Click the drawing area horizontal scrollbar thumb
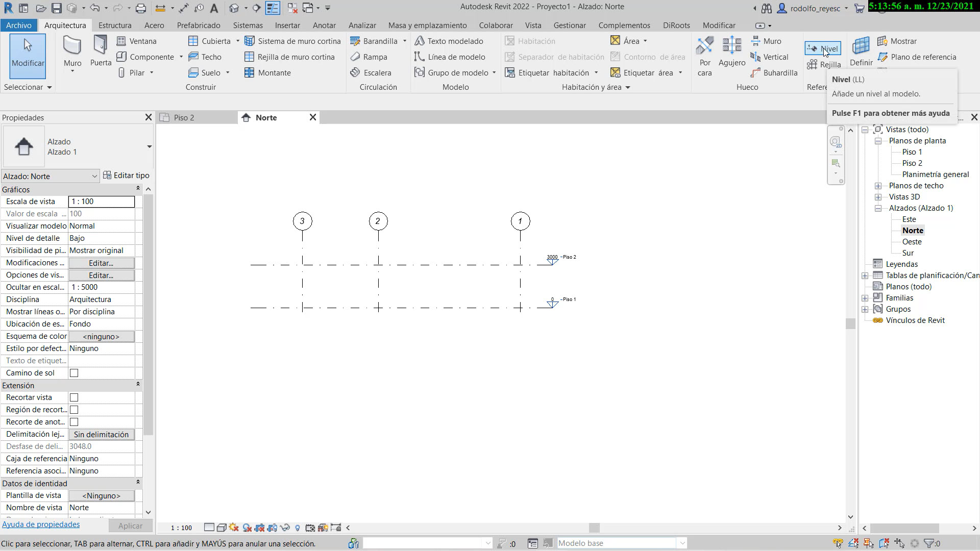The image size is (980, 551). [594, 528]
